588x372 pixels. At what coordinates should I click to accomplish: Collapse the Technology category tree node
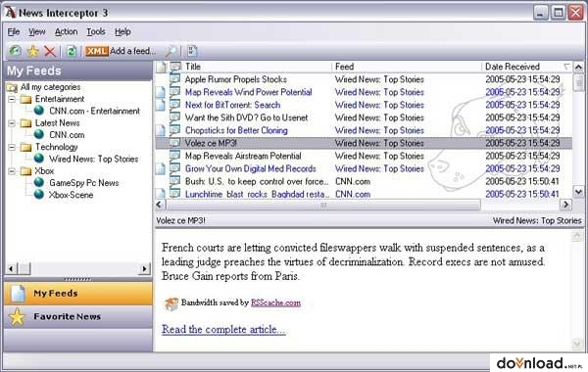(12, 147)
